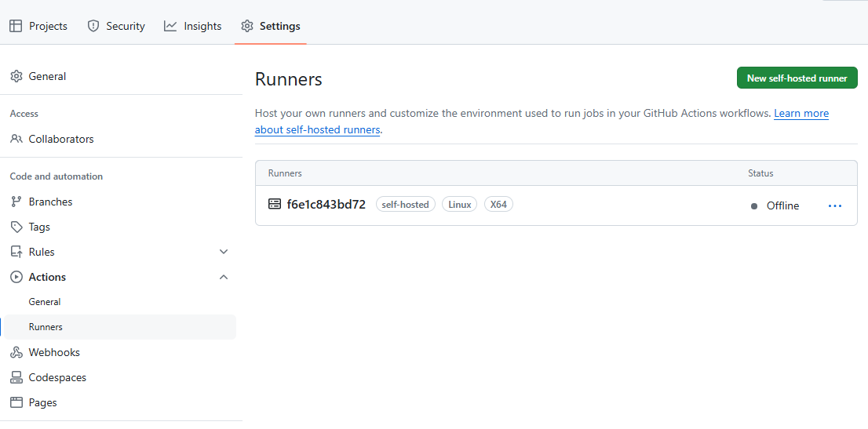Image resolution: width=868 pixels, height=429 pixels.
Task: Collapse the Actions section chevron
Action: [224, 277]
